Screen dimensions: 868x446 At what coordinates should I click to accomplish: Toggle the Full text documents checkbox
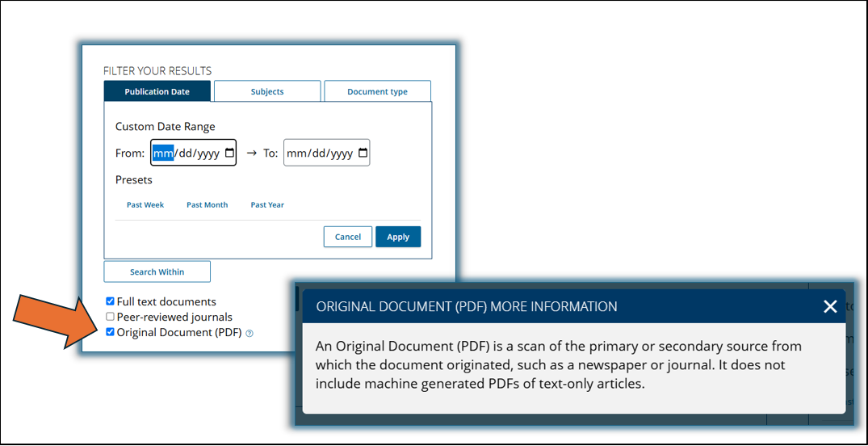pyautogui.click(x=110, y=302)
